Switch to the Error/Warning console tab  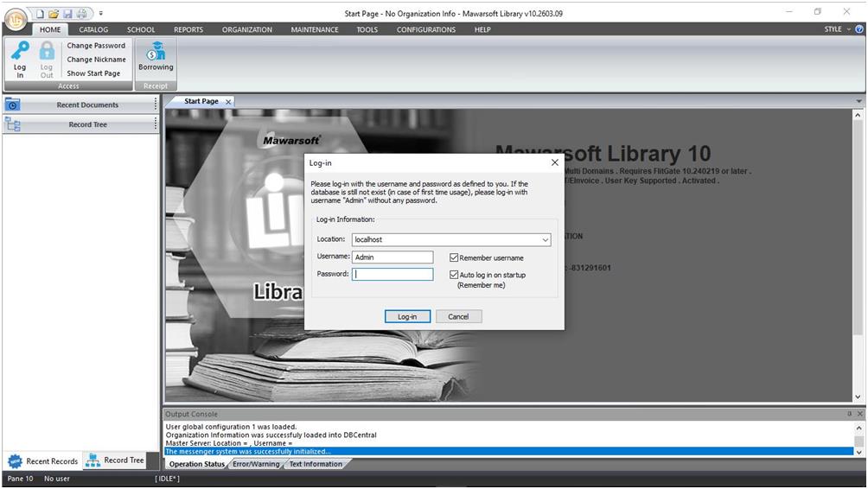point(256,464)
